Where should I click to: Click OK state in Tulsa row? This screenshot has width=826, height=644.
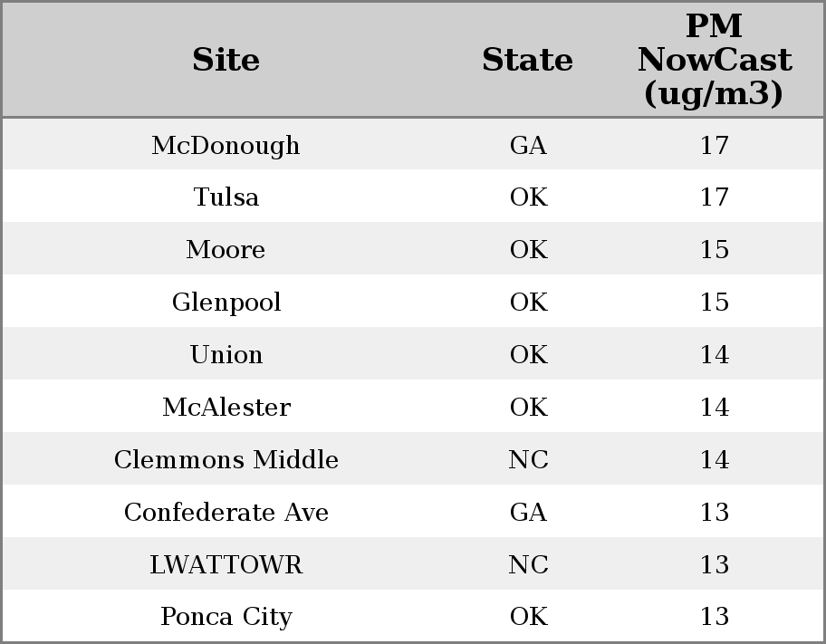[528, 197]
